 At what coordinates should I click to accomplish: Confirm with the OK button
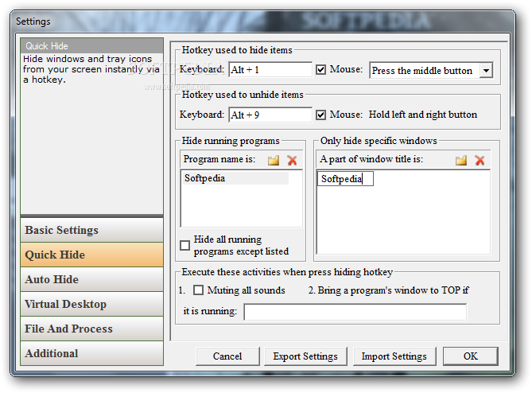coord(470,356)
